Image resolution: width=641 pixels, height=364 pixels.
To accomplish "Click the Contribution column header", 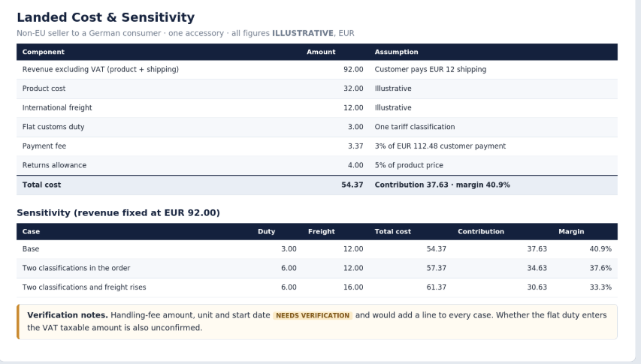I will [481, 231].
